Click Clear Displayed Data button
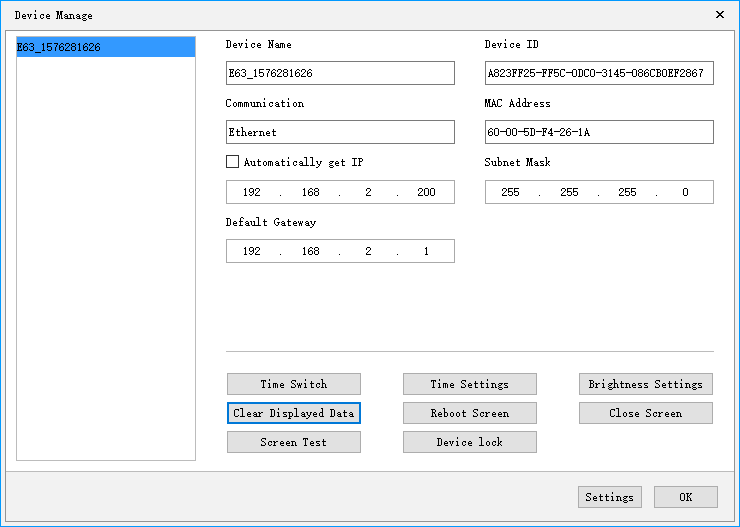Viewport: 740px width, 527px height. pos(294,413)
